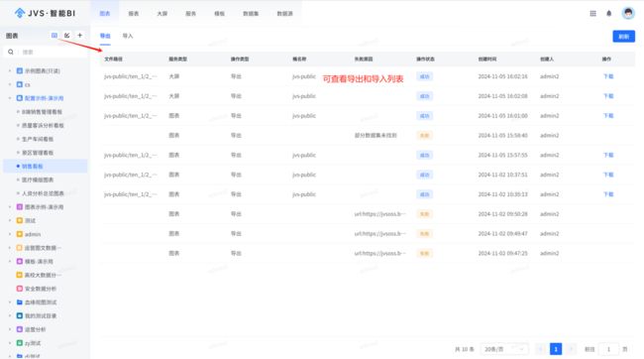Click the icon of 配置示例-演示用 folder
The width and height of the screenshot is (644, 359).
[x=19, y=98]
